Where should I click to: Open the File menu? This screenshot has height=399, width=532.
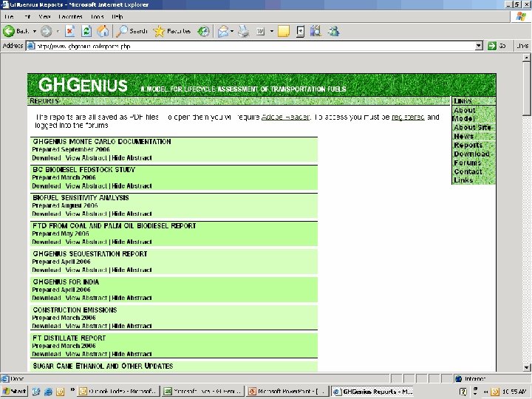pos(9,16)
